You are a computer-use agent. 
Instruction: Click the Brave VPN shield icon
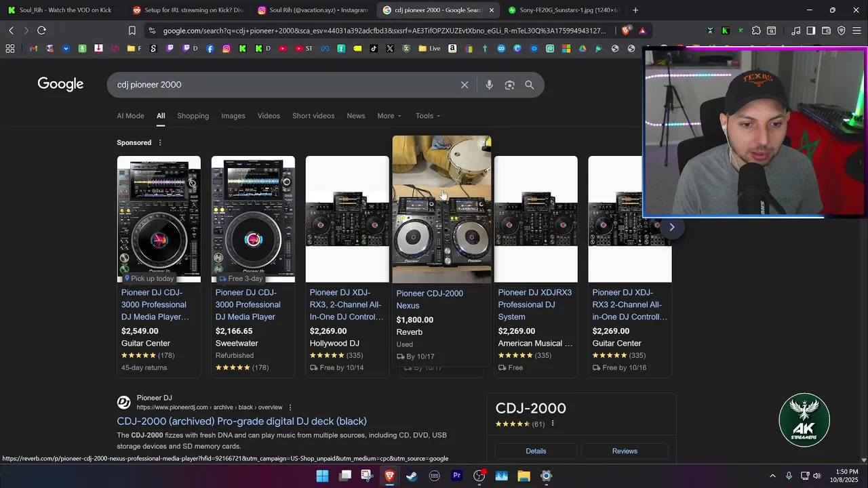[842, 30]
